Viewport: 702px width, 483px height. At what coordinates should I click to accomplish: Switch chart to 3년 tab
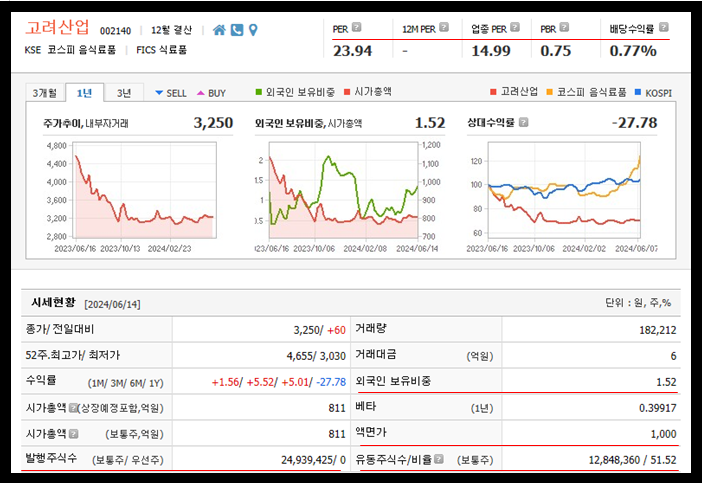(x=124, y=93)
